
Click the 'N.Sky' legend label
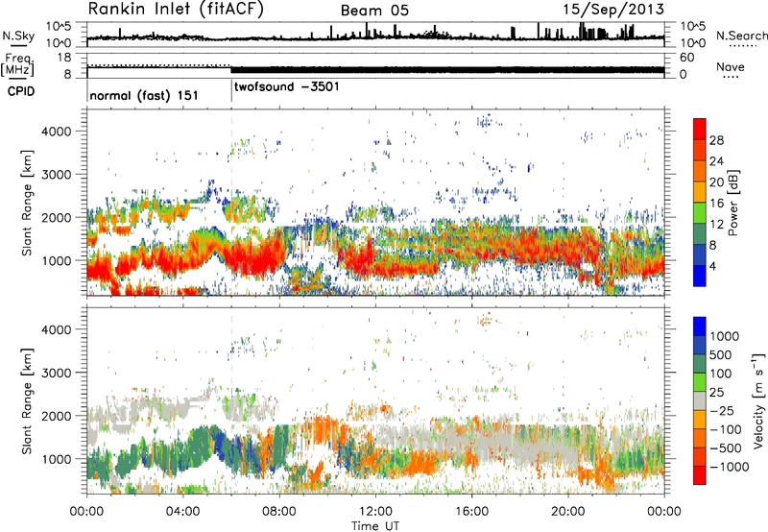pos(18,36)
